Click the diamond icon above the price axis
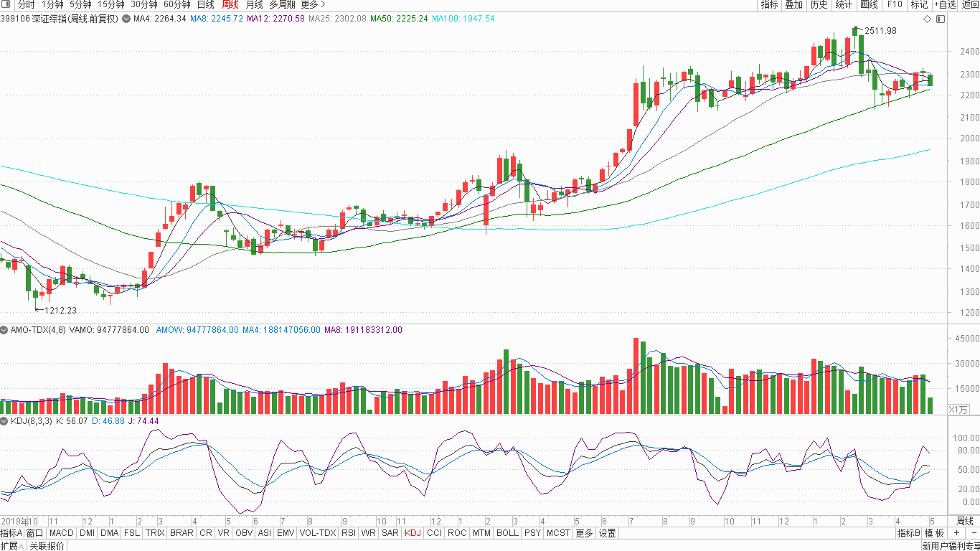 point(927,19)
